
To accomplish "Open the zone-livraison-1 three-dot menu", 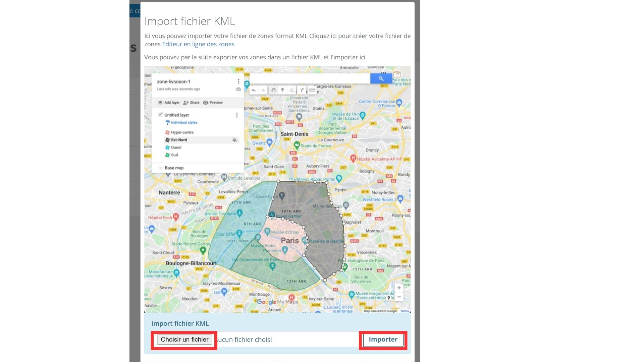I will [x=238, y=81].
